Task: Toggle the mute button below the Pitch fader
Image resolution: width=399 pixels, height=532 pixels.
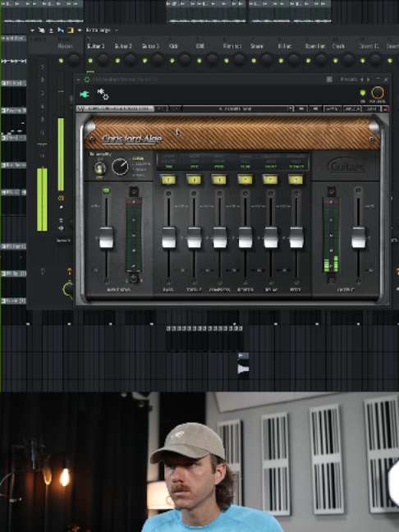Action: point(296,282)
